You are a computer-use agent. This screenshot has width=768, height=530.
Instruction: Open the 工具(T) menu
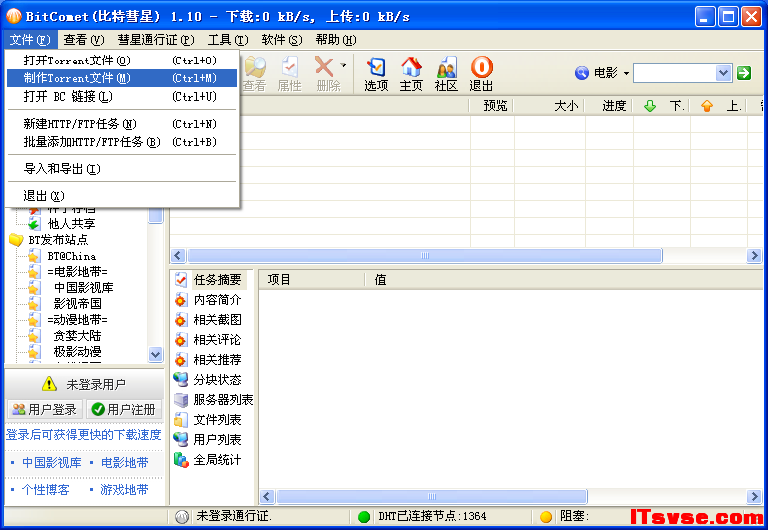[x=228, y=40]
